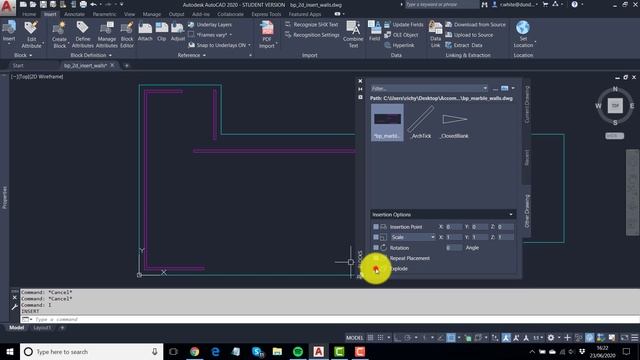Click Recognize SHX Text button
The width and height of the screenshot is (640, 360).
coord(312,24)
